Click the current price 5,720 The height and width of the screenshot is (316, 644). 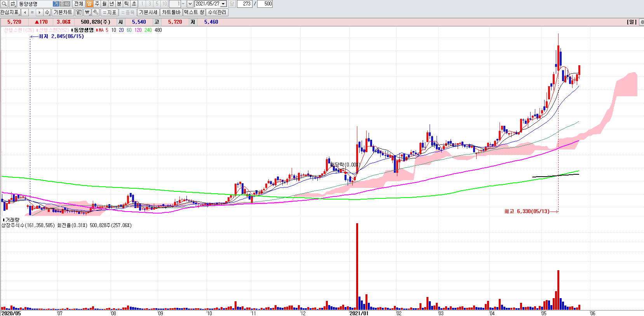14,22
